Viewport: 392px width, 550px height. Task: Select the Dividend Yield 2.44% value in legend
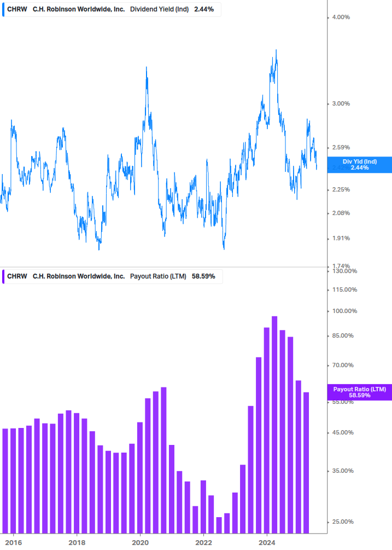point(204,9)
